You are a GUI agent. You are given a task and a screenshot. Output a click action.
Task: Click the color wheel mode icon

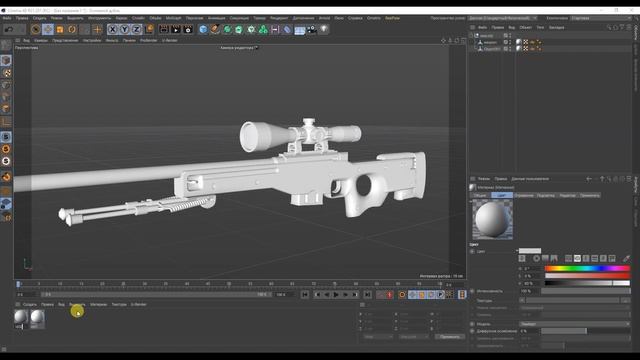(x=536, y=258)
